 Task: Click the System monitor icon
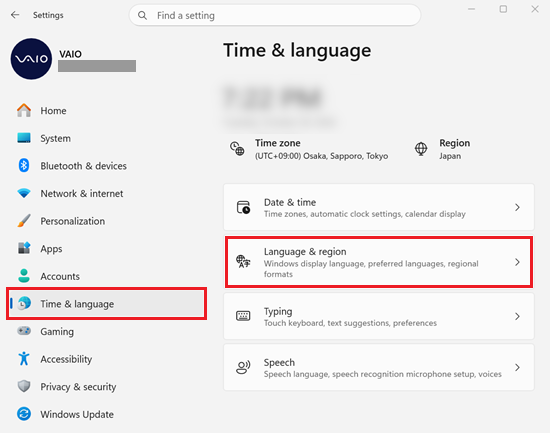click(x=24, y=138)
